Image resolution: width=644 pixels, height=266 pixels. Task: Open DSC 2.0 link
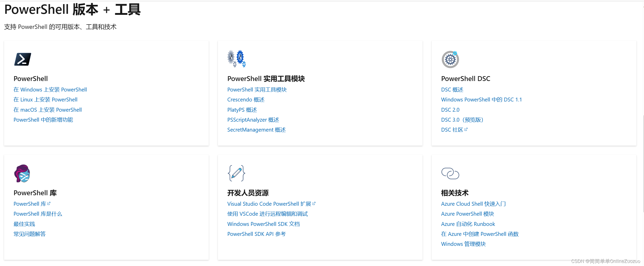tap(450, 110)
